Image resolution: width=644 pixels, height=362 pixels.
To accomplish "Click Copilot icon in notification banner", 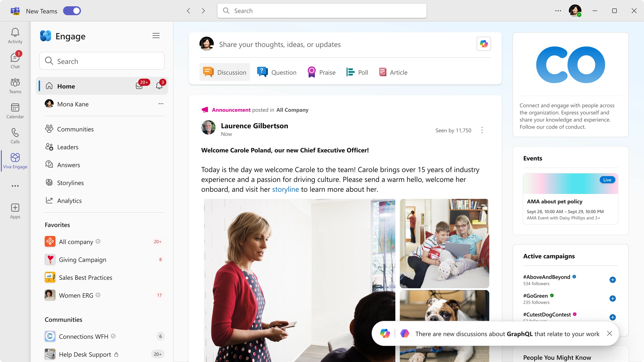I will click(385, 334).
